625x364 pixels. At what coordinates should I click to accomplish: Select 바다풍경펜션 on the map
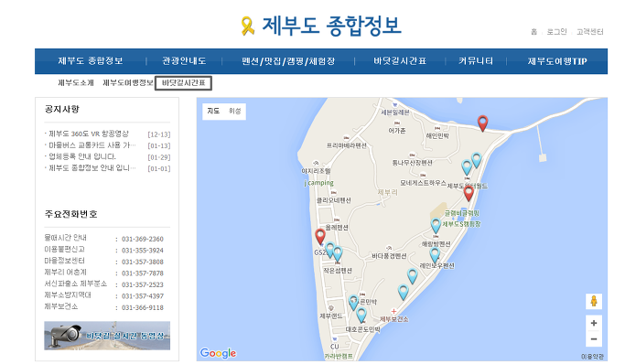pos(389,256)
